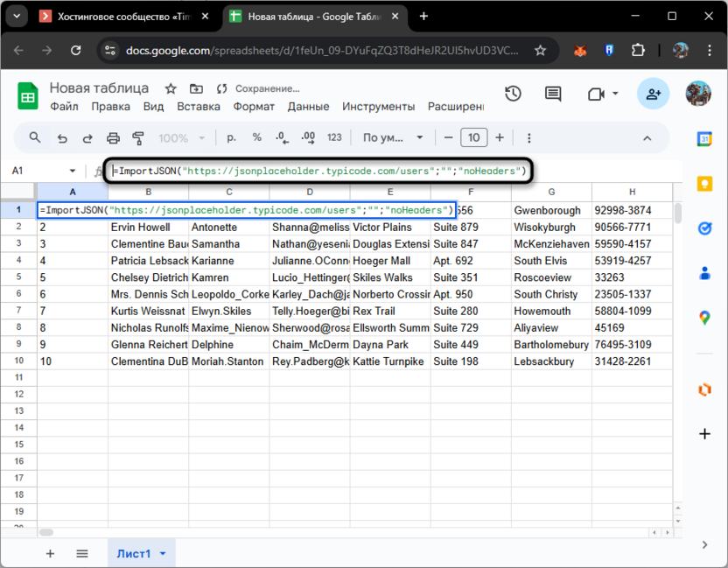Open the Данные menu
The width and height of the screenshot is (728, 568).
[x=308, y=107]
